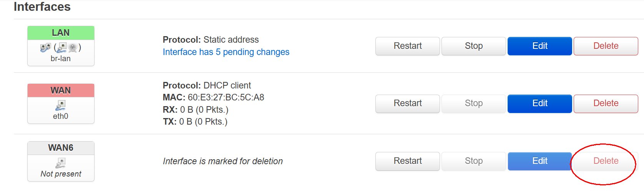Edit the WAN6 interface
644x195 pixels.
[x=540, y=161]
